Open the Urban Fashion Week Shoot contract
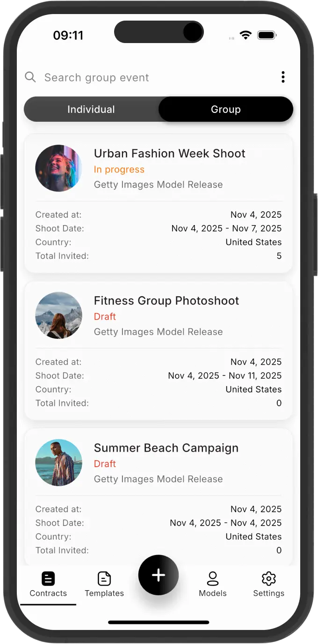 (169, 153)
